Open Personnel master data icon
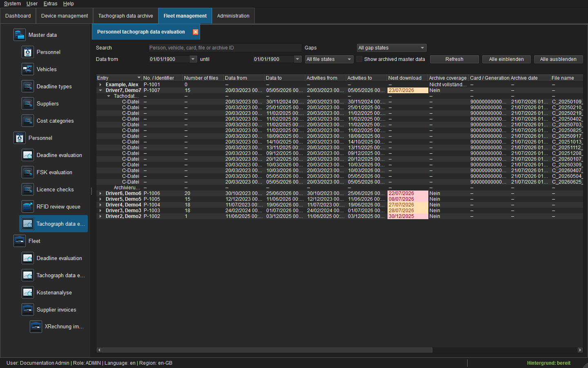This screenshot has width=588, height=368. (28, 52)
